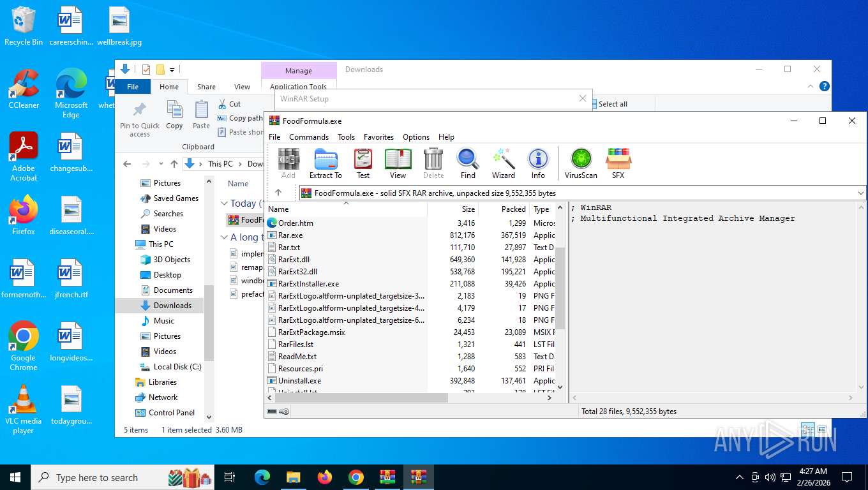This screenshot has height=490, width=868.
Task: Sort WinRAR list by Size column
Action: [453, 209]
